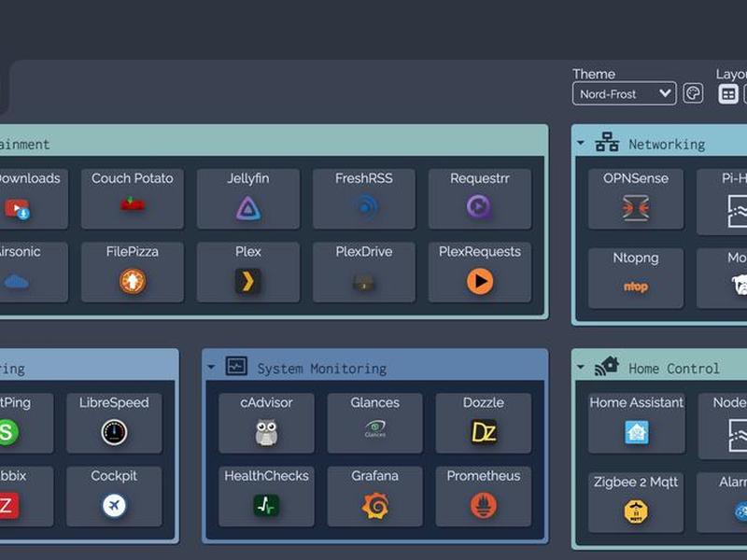
Task: Click the Ntopng ntop logo
Action: (x=636, y=287)
